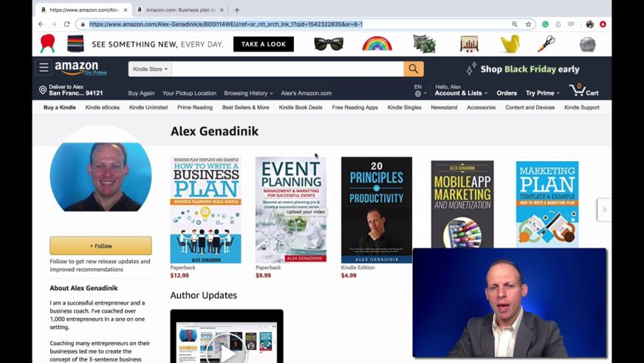Viewport: 644px width, 363px height.
Task: Go back using browser back arrow
Action: pos(41,24)
